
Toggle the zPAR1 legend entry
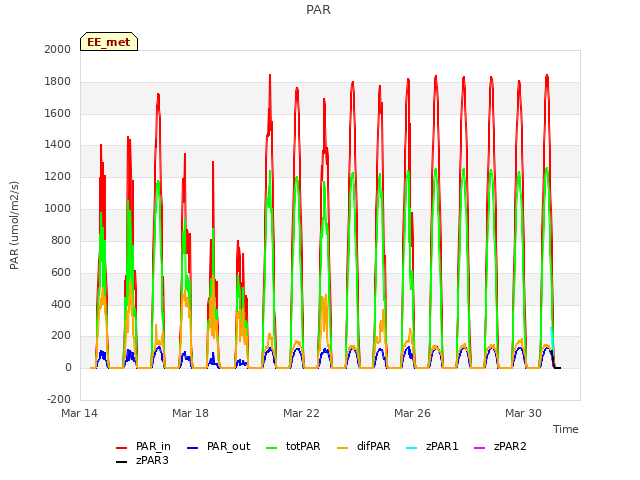pyautogui.click(x=432, y=447)
